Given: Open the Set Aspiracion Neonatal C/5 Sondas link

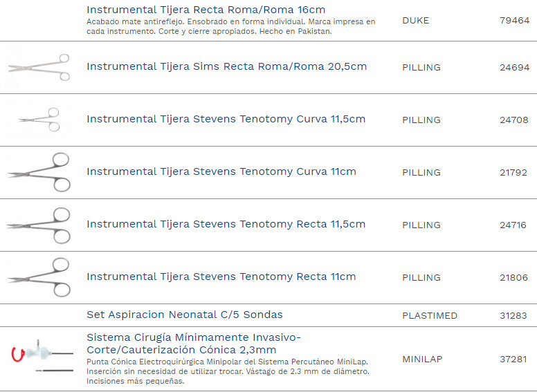Looking at the screenshot, I should [x=185, y=315].
